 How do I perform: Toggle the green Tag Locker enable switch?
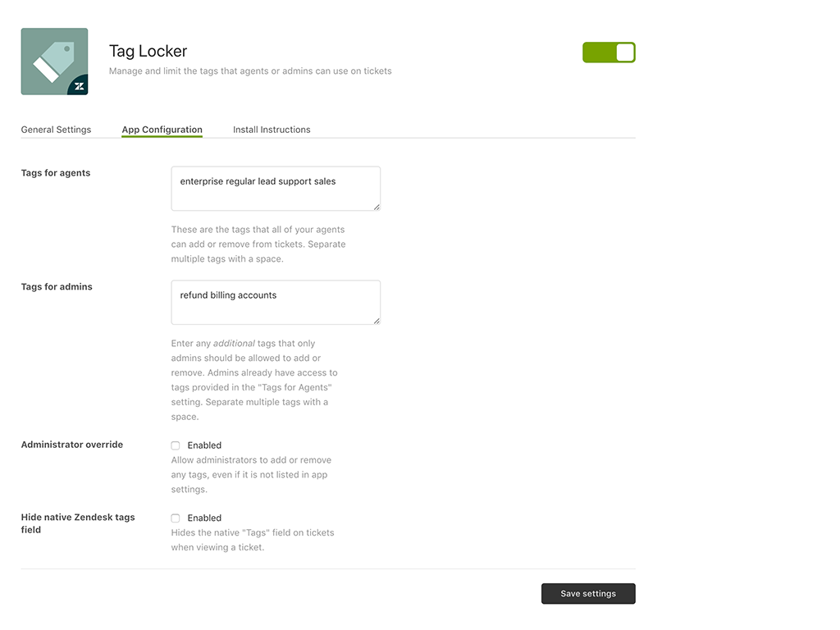609,52
